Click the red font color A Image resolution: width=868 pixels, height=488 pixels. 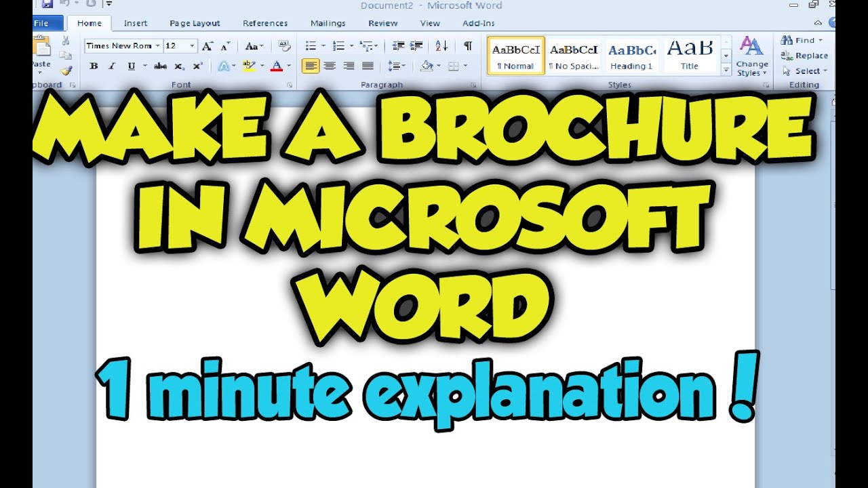click(x=277, y=66)
